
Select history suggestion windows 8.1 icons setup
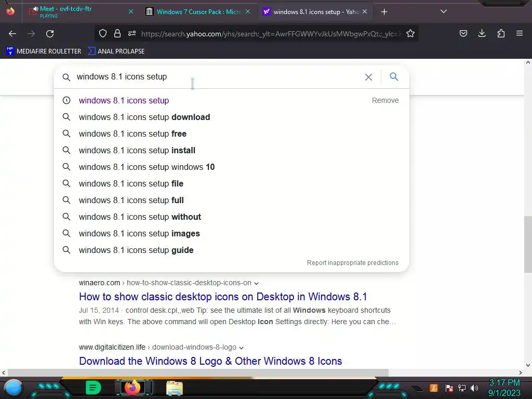pos(124,100)
